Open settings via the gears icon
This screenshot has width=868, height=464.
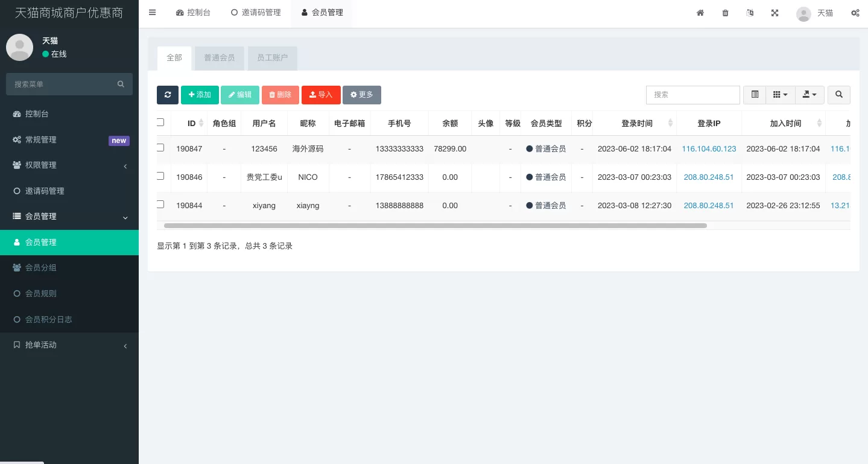[x=855, y=13]
